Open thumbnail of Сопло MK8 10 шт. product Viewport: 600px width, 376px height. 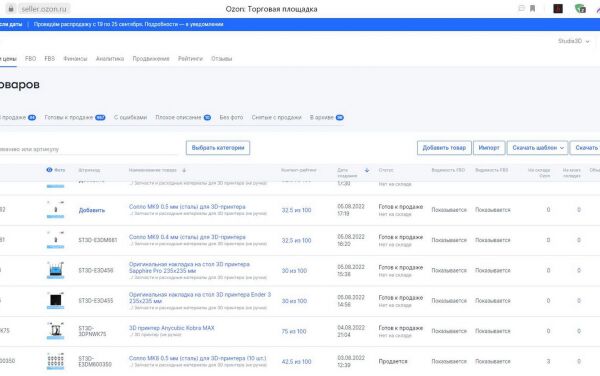point(55,361)
